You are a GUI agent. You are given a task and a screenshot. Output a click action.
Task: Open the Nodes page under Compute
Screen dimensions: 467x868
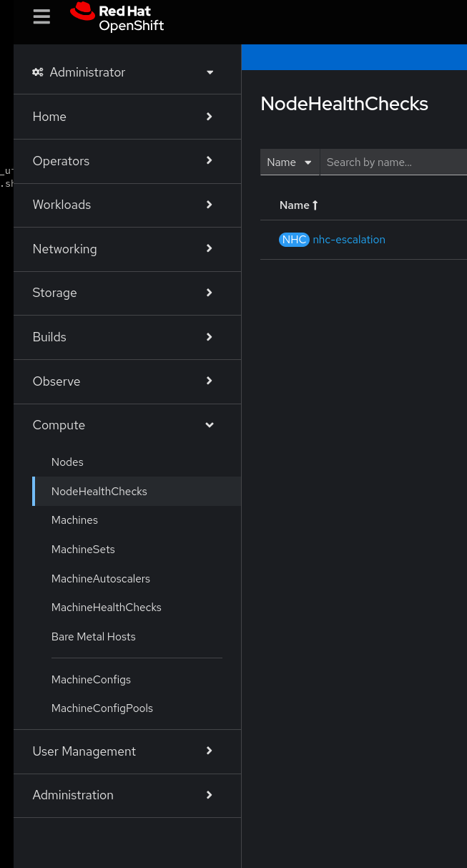pyautogui.click(x=67, y=462)
